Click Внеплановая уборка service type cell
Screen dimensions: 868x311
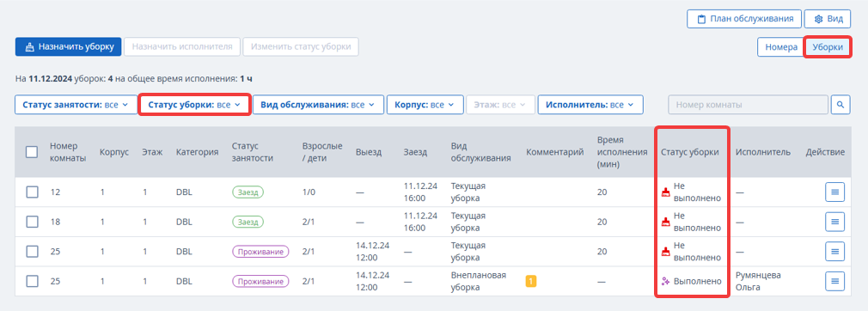pos(479,281)
